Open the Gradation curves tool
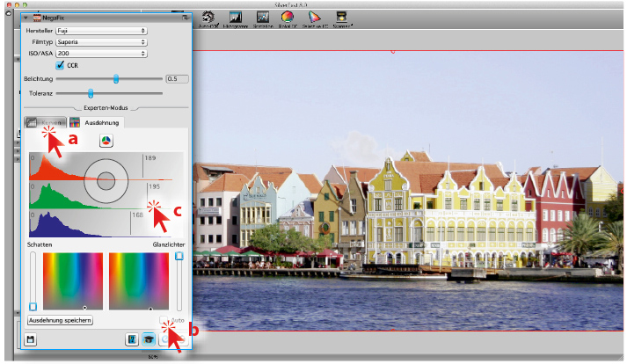Screen dimensions: 627x364 (263, 16)
